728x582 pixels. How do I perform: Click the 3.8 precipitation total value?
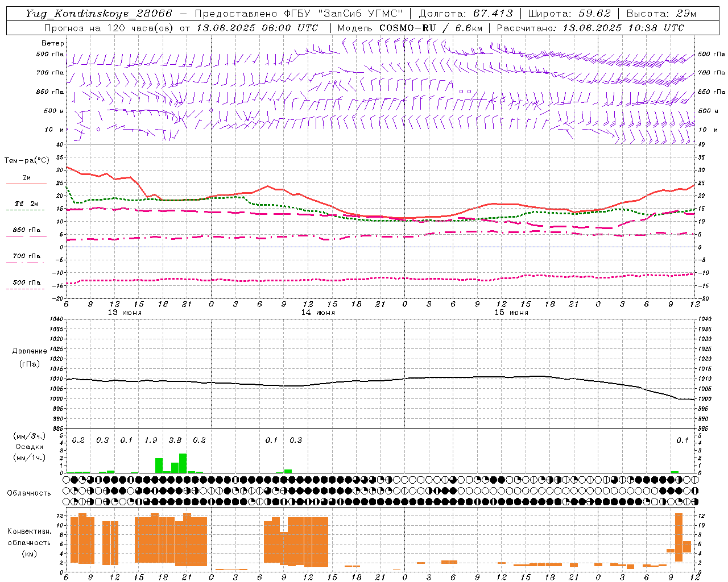pyautogui.click(x=175, y=440)
